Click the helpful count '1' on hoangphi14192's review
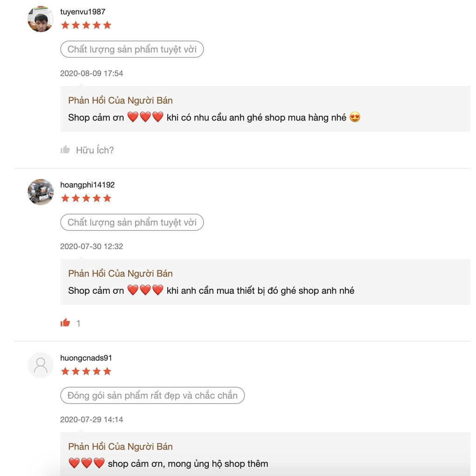This screenshot has height=476, width=476. pos(78,323)
